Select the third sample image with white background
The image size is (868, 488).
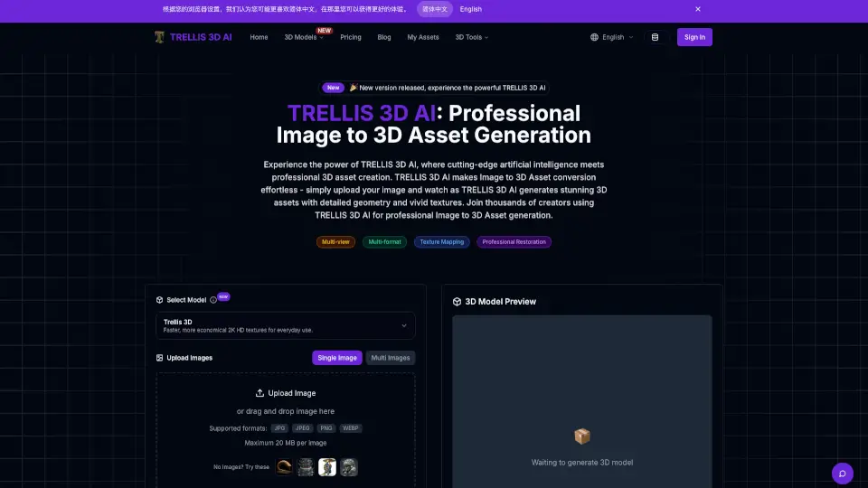(x=327, y=467)
